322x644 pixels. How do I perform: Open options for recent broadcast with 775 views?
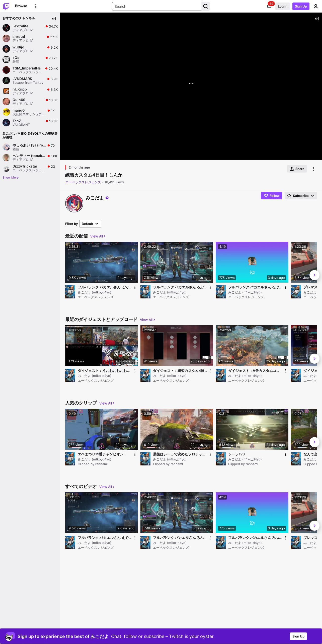[x=285, y=287]
